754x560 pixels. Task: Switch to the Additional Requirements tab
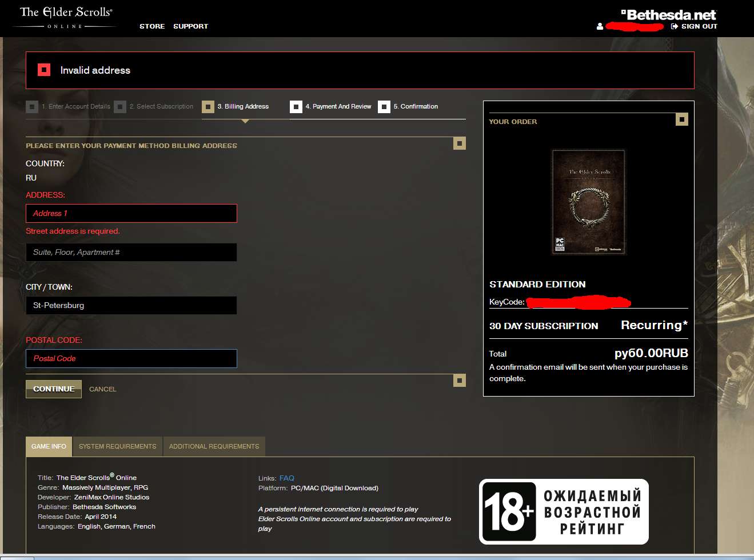214,446
